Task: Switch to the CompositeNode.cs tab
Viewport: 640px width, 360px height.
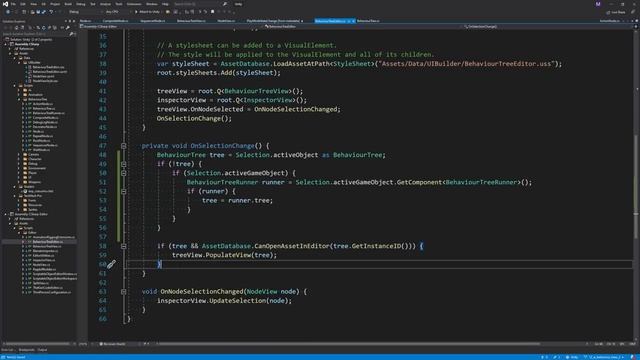Action: 116,21
